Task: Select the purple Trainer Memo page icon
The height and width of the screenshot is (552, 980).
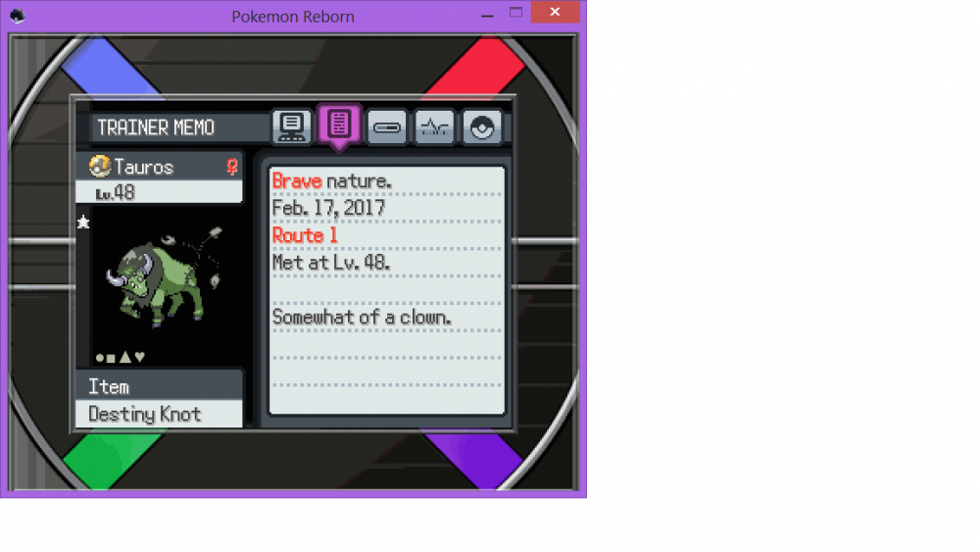Action: (339, 125)
